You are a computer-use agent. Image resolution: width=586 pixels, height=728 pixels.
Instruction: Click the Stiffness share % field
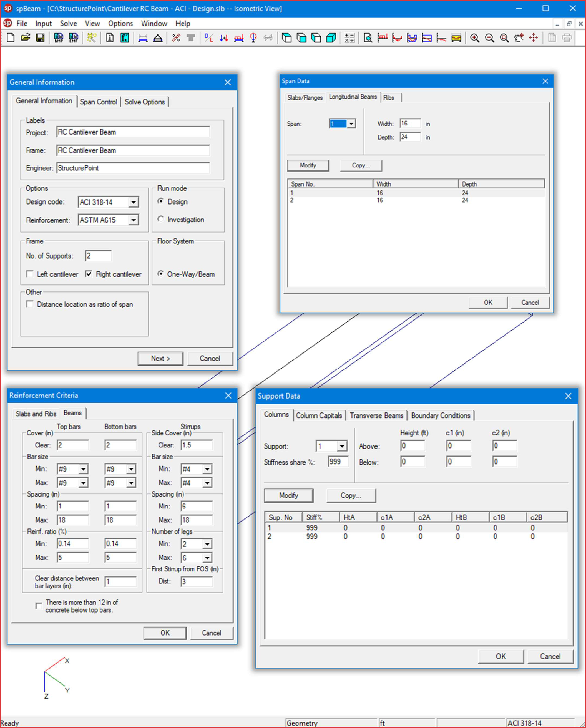[x=338, y=462]
